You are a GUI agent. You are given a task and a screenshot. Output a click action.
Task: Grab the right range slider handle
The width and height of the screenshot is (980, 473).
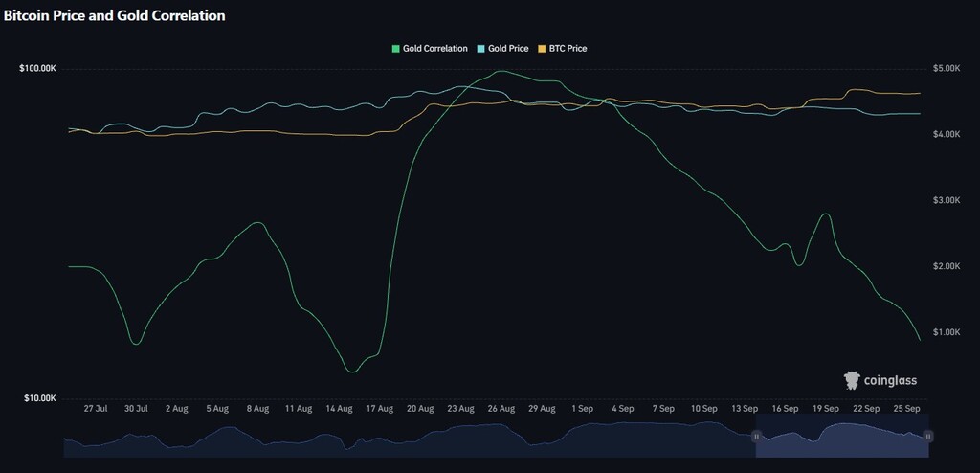coord(928,436)
